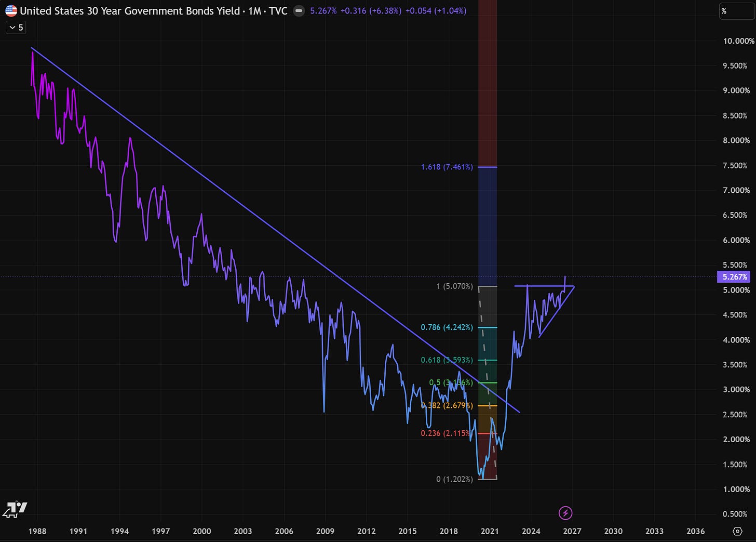This screenshot has height=542, width=756.
Task: Click the United States flag symbol icon
Action: click(x=11, y=10)
